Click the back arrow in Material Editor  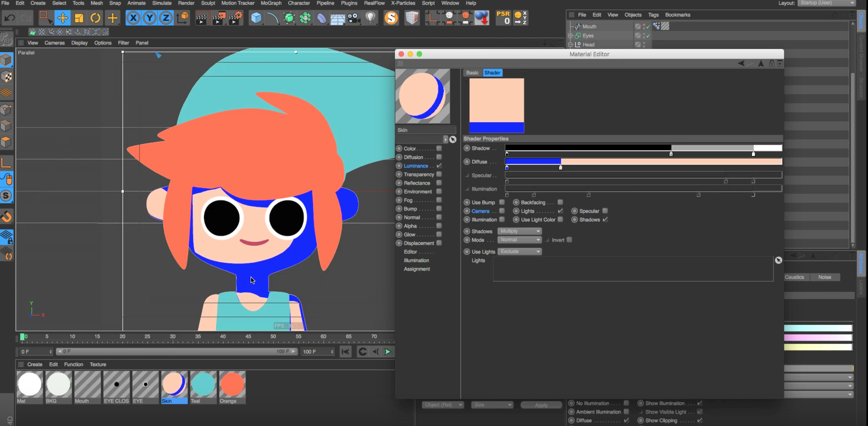pos(741,63)
